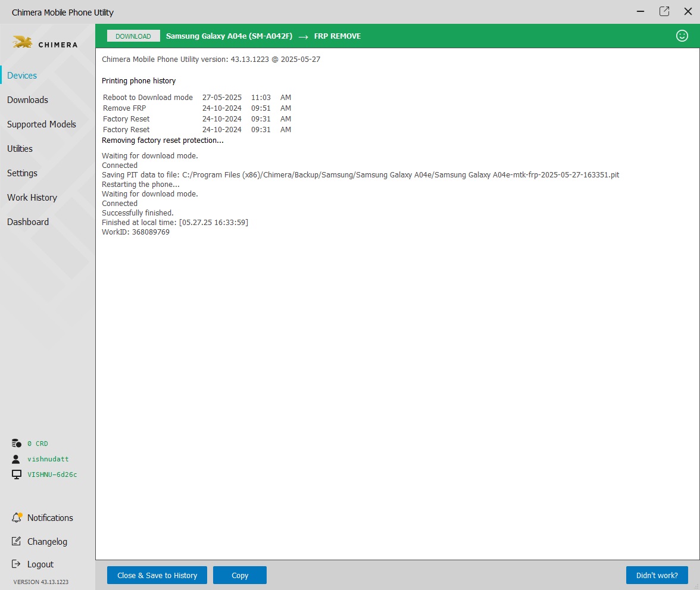This screenshot has height=590, width=700.
Task: Click Logout label
Action: coord(40,564)
